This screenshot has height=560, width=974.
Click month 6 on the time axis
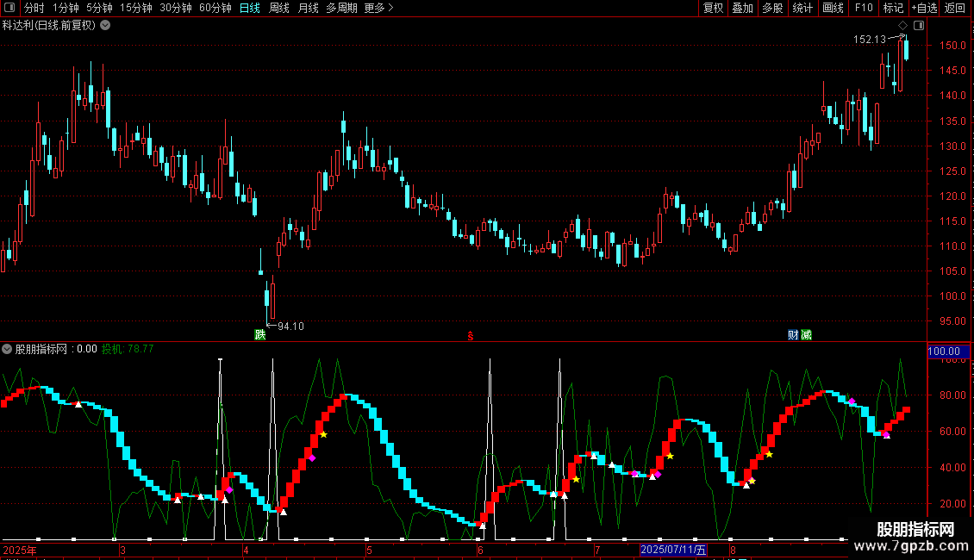coord(480,550)
